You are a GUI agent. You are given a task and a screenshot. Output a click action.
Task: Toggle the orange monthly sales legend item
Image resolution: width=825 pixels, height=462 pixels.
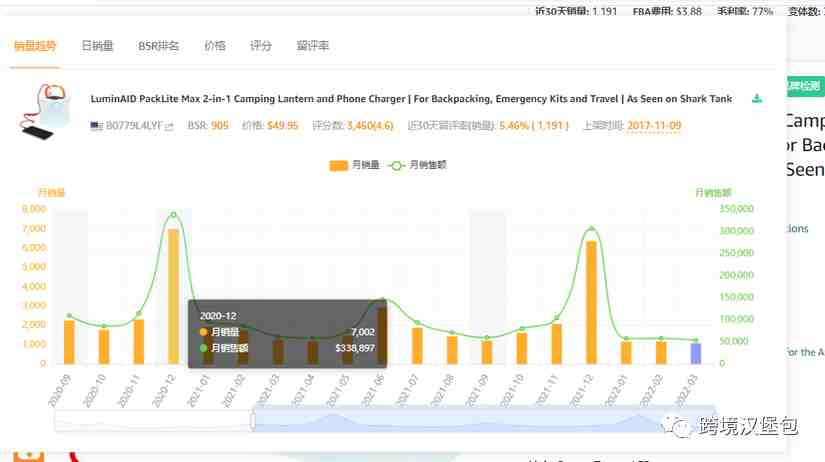pyautogui.click(x=354, y=165)
